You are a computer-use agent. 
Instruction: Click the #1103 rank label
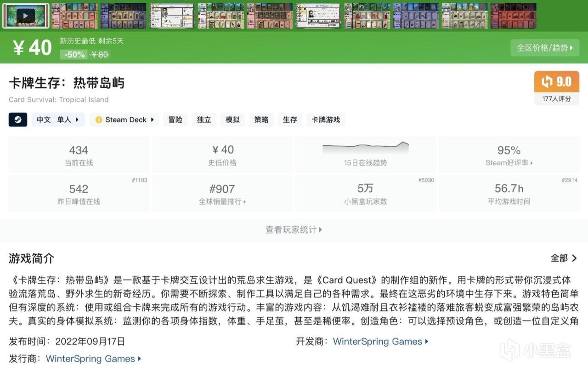tap(139, 180)
